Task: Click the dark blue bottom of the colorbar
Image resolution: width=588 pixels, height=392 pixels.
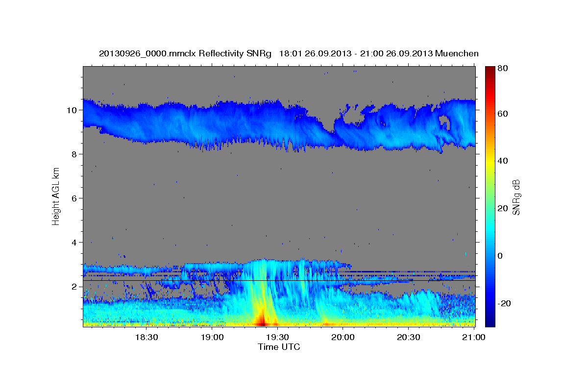Action: (490, 321)
